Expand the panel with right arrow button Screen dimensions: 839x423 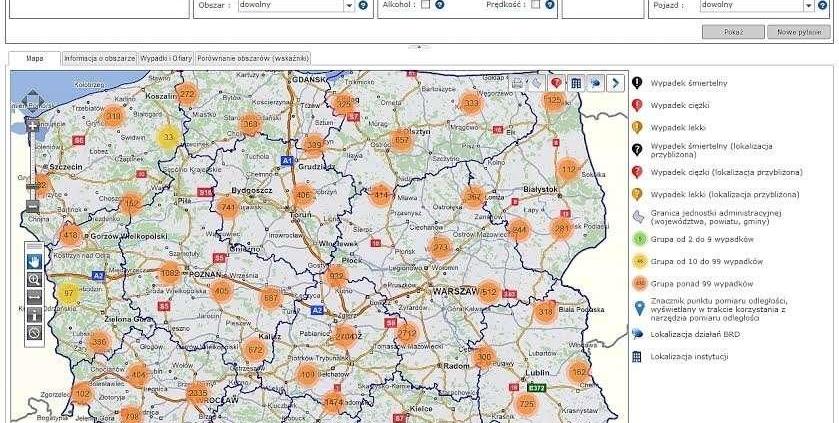615,83
